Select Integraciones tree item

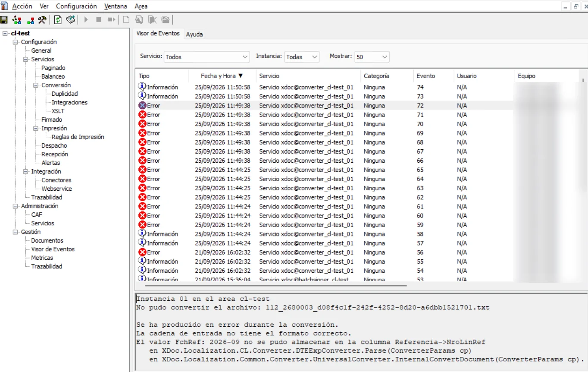[69, 102]
